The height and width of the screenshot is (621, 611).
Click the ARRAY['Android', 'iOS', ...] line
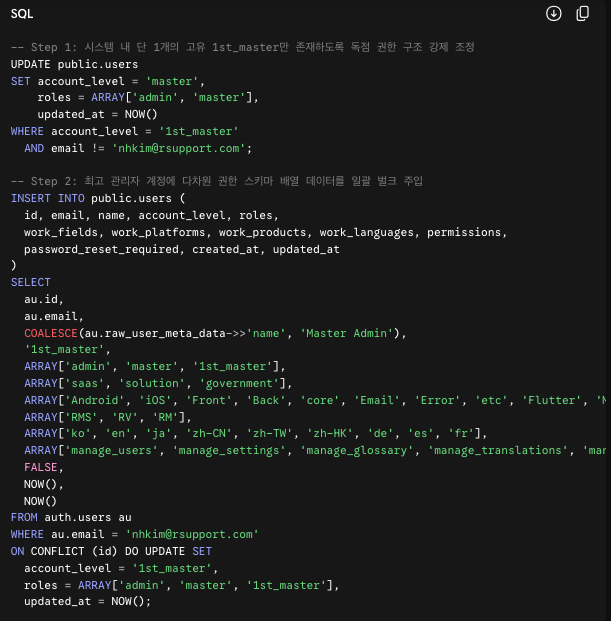tap(315, 400)
